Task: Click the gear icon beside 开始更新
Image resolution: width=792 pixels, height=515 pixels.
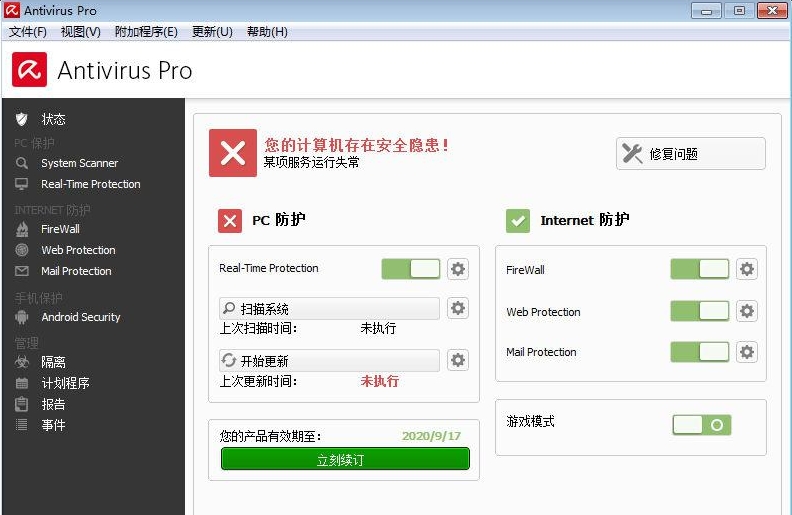Action: pos(458,360)
